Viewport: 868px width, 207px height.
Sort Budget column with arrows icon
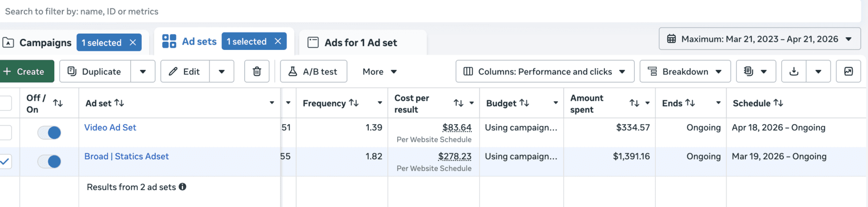pyautogui.click(x=524, y=102)
